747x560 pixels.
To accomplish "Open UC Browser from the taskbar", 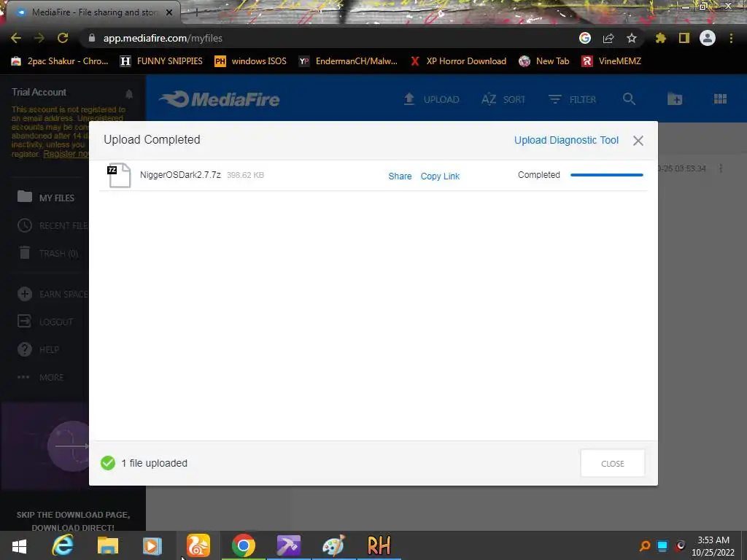I will pyautogui.click(x=198, y=545).
